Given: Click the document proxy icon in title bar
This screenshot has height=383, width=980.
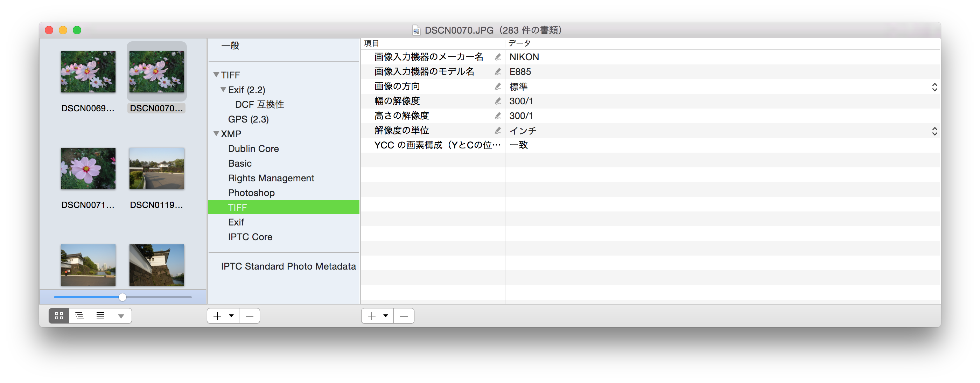Looking at the screenshot, I should click(x=416, y=30).
